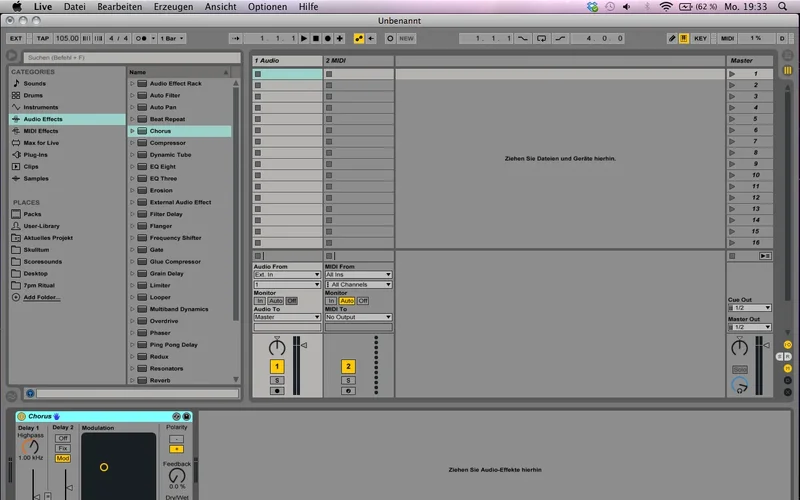Open the MIDI To No Output dropdown

tap(358, 317)
